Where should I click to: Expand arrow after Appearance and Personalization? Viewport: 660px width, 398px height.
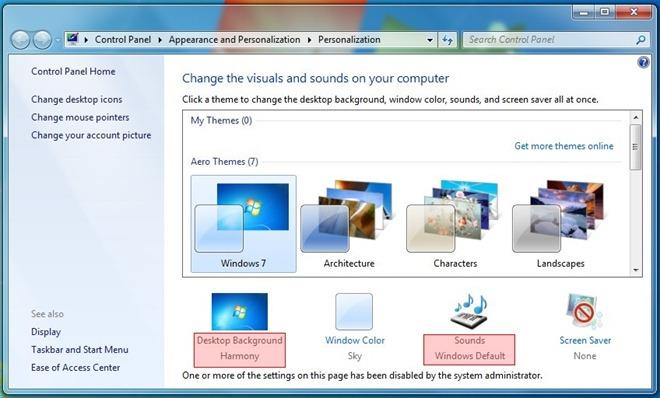point(309,40)
